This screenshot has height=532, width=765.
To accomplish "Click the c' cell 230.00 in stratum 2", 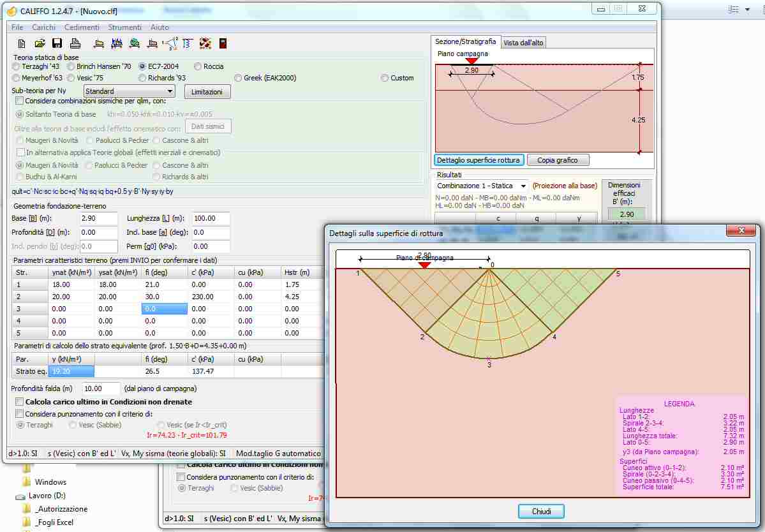I will click(211, 297).
